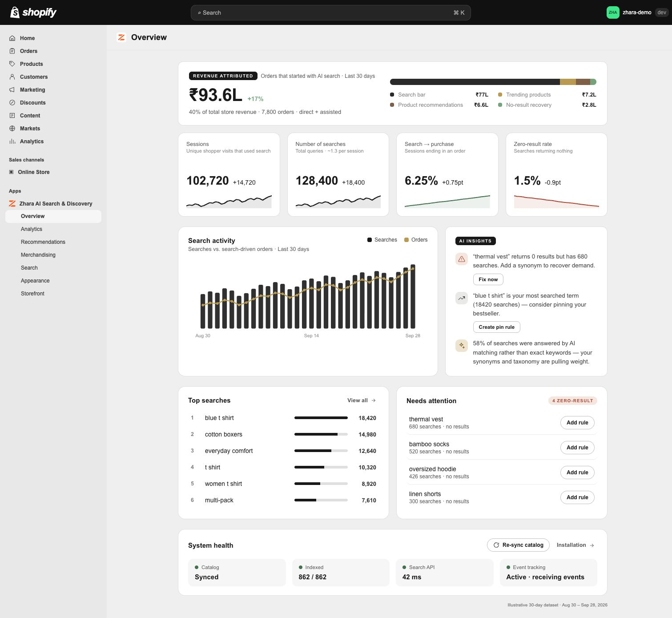Click the cotton boxers search row
This screenshot has height=618, width=672.
(283, 434)
